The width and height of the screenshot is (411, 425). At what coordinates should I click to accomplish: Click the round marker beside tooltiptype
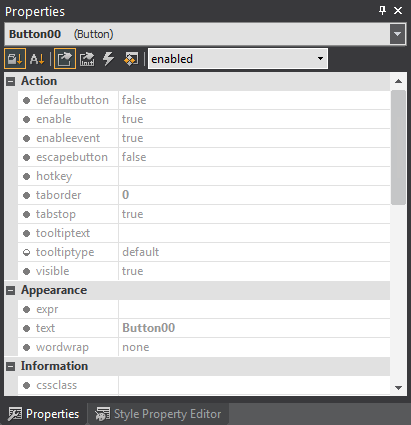(26, 252)
